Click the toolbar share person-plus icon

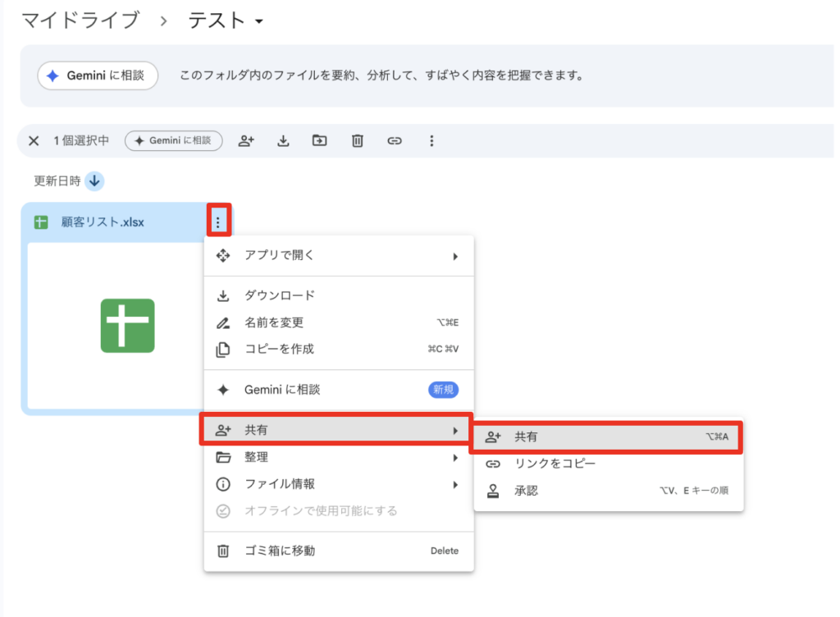pos(246,141)
